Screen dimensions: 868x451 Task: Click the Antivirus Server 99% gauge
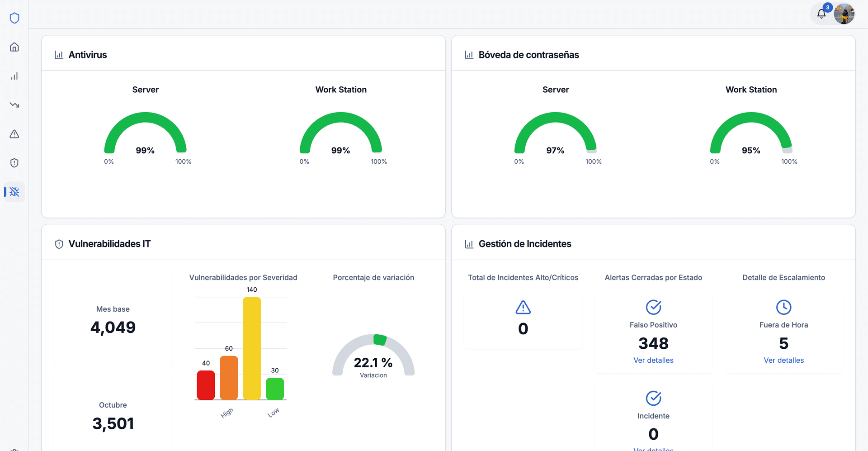(145, 136)
